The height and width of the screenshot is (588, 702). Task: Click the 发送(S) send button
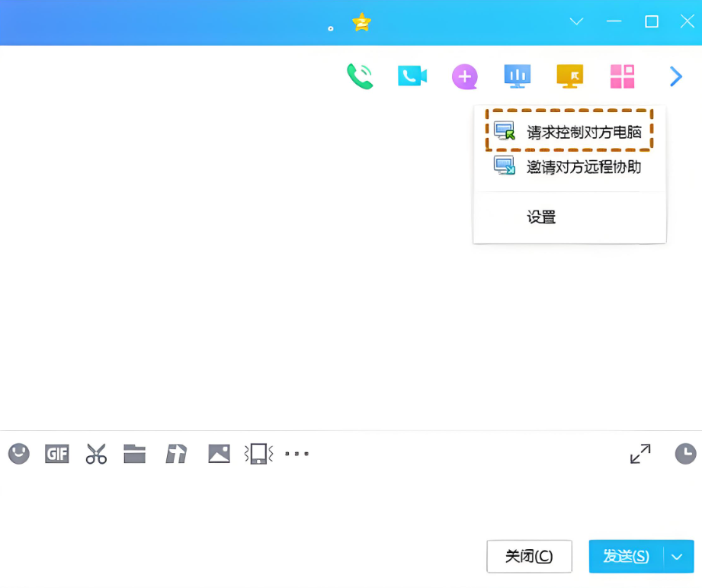(x=626, y=557)
